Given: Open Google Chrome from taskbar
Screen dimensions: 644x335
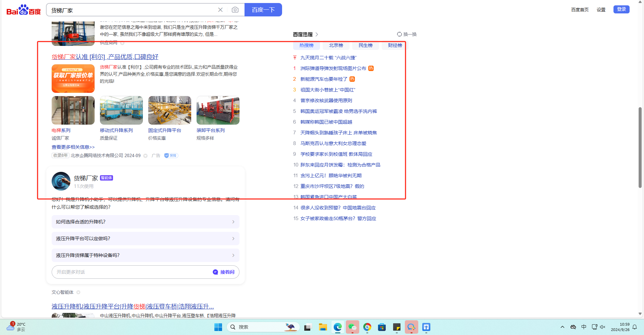Looking at the screenshot, I should pos(367,327).
